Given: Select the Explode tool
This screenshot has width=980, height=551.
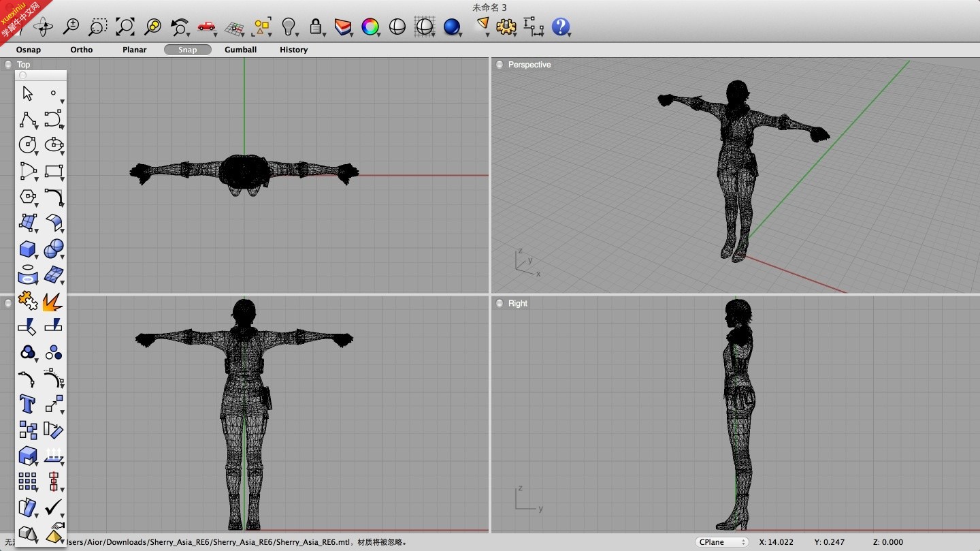Looking at the screenshot, I should click(x=54, y=301).
